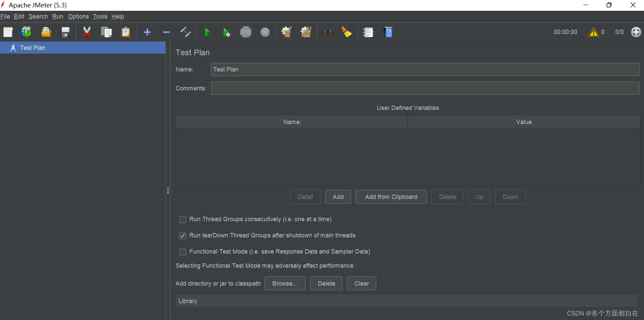Click the Up button
Image resolution: width=644 pixels, height=320 pixels.
click(479, 197)
